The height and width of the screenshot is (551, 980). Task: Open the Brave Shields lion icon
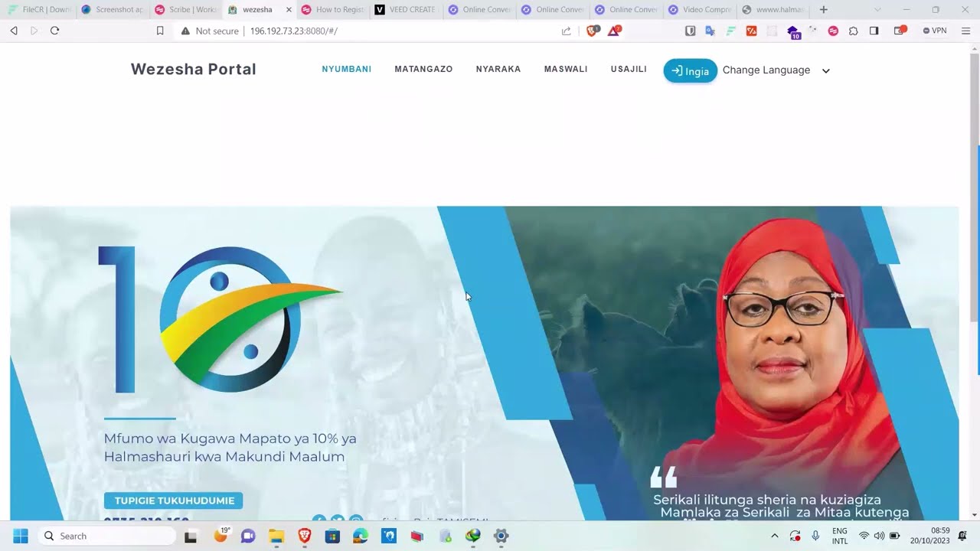pos(592,31)
